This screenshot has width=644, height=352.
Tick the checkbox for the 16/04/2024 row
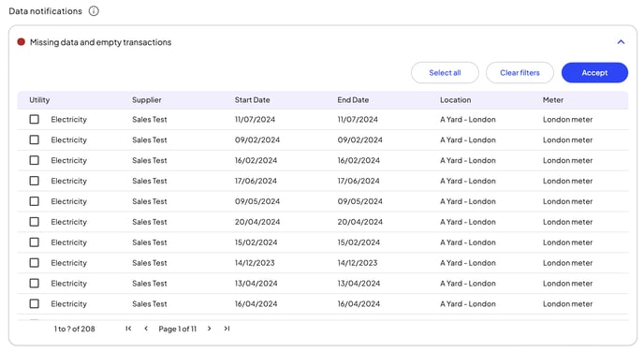click(35, 304)
